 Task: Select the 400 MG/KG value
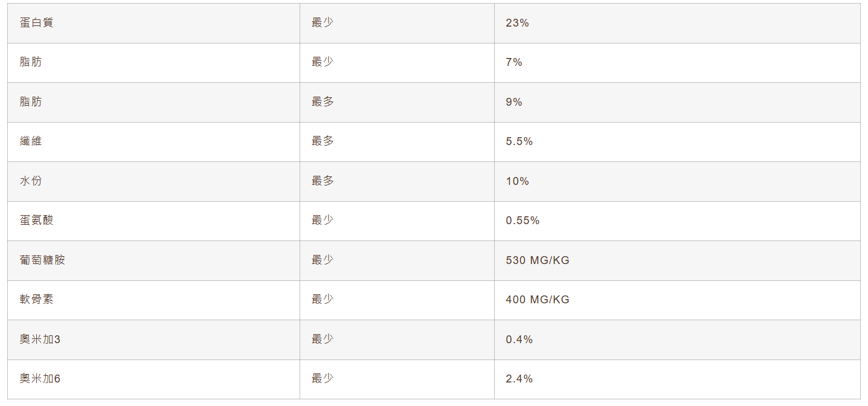[537, 300]
